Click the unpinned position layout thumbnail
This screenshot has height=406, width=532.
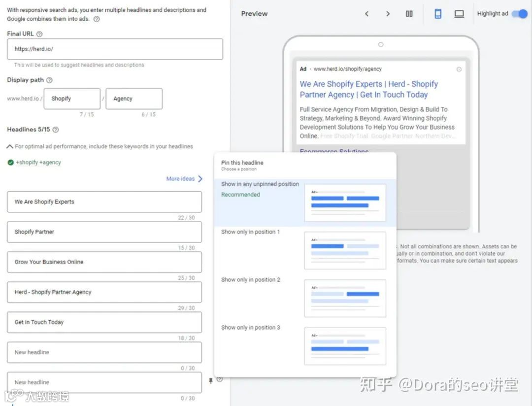point(345,203)
